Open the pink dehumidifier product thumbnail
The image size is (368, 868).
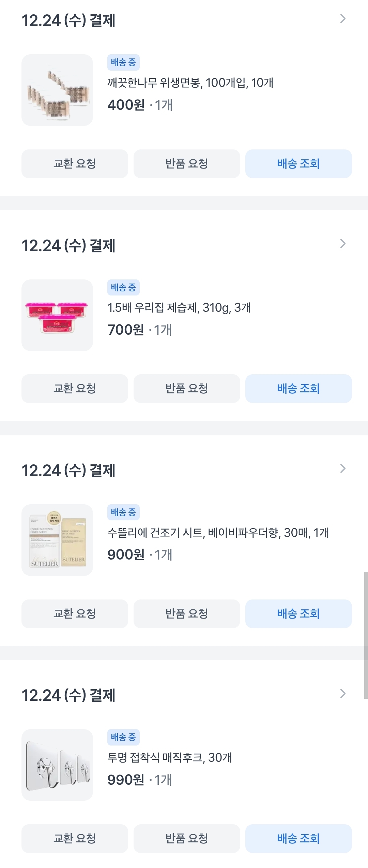pyautogui.click(x=57, y=315)
